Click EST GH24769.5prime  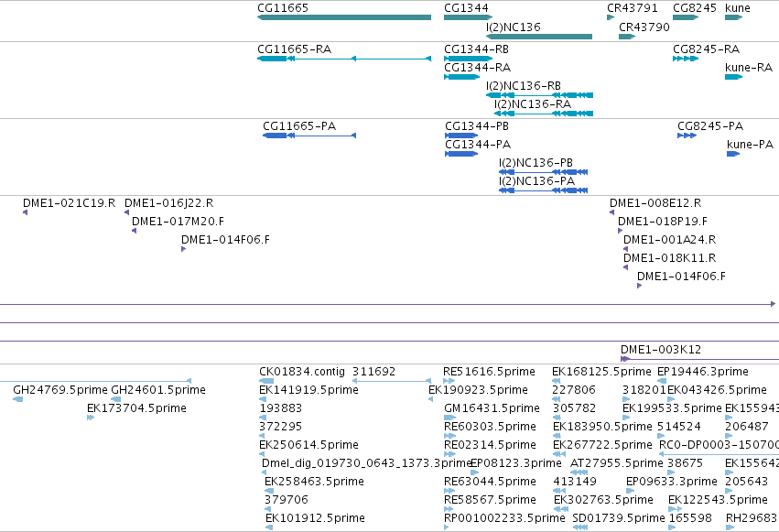pyautogui.click(x=60, y=390)
